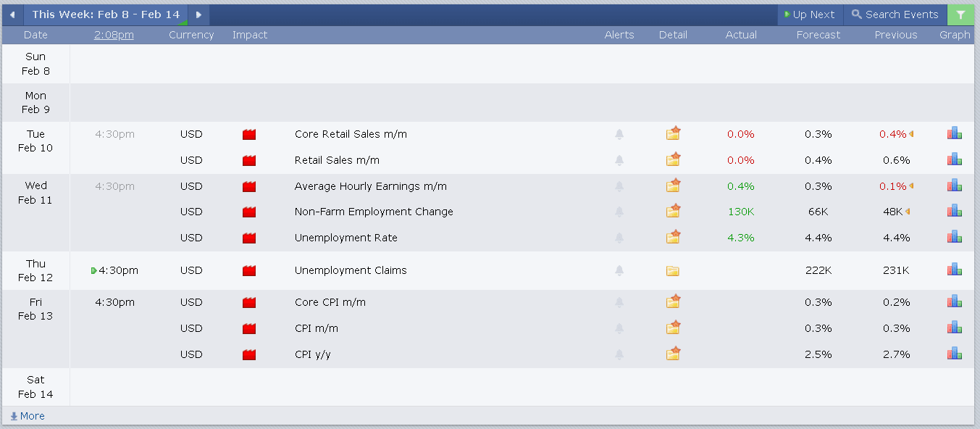Open detail folder for Core CPI m/m
The height and width of the screenshot is (429, 980).
[674, 301]
